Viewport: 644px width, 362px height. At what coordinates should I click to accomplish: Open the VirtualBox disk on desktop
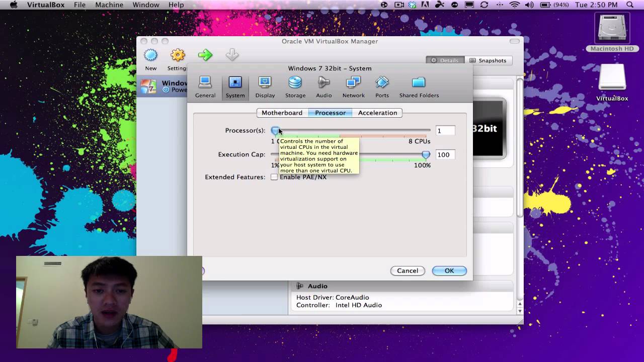point(612,82)
